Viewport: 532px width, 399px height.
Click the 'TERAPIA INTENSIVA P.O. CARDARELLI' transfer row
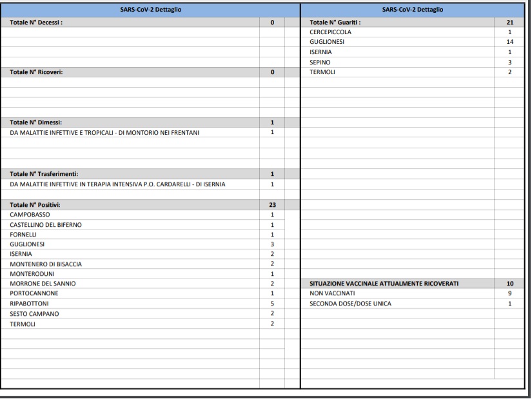[x=150, y=184]
